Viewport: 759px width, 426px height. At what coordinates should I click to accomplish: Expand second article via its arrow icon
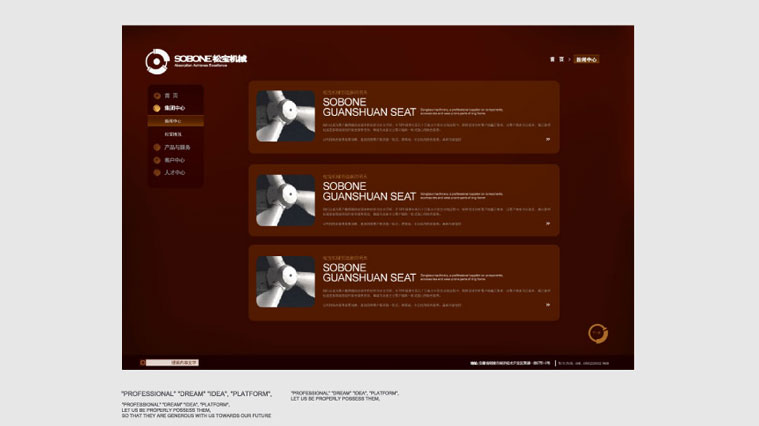547,222
